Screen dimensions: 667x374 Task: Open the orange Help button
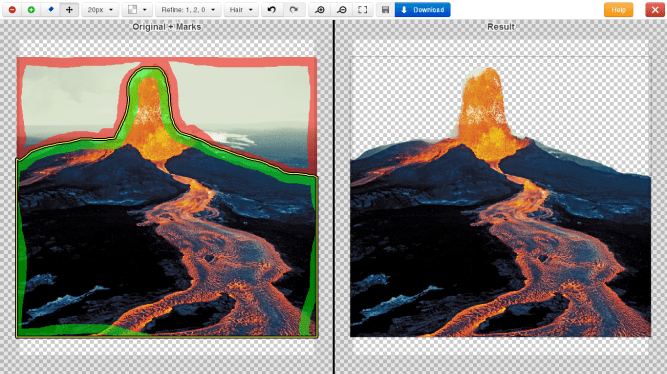(619, 9)
